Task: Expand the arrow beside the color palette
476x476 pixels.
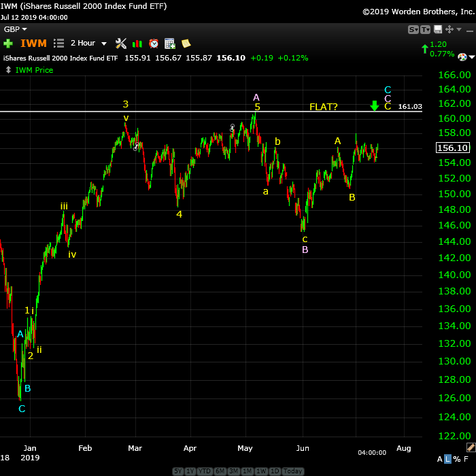Action: pyautogui.click(x=471, y=56)
